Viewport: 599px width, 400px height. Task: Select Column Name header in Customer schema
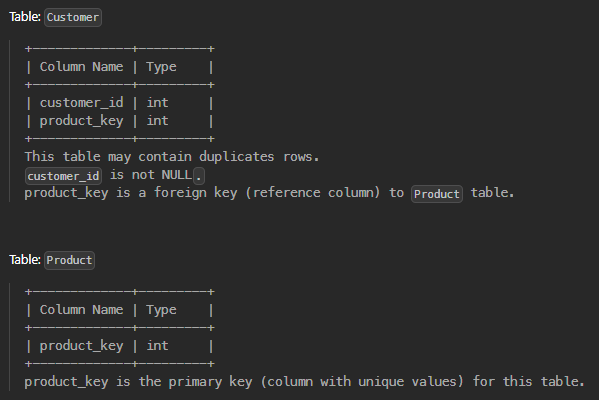(81, 67)
